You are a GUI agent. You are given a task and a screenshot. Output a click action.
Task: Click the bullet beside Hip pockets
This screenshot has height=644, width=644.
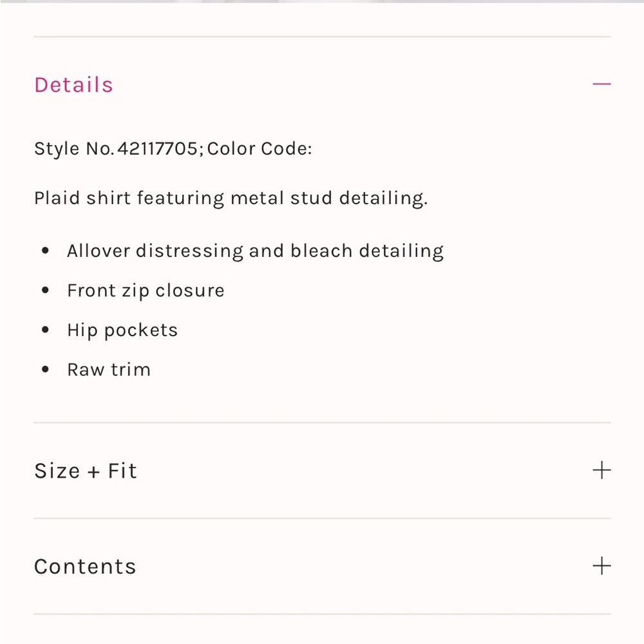45,330
